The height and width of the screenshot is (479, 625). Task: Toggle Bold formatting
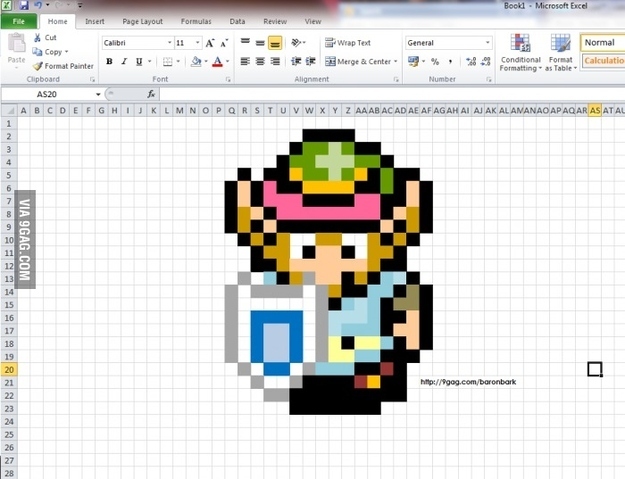109,61
